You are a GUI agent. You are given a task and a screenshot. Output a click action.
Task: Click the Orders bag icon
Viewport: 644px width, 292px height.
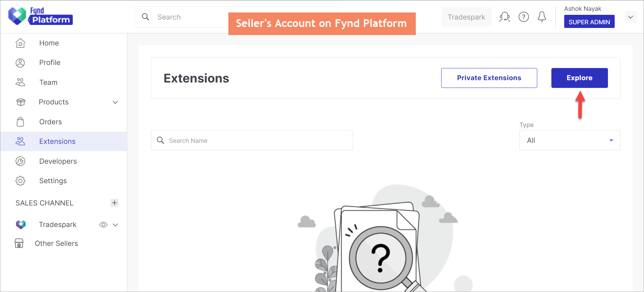20,122
